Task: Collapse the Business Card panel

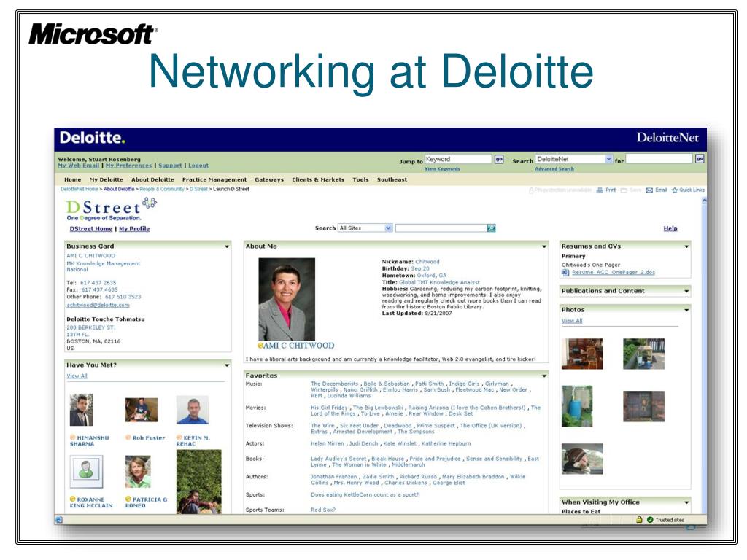Action: point(227,246)
